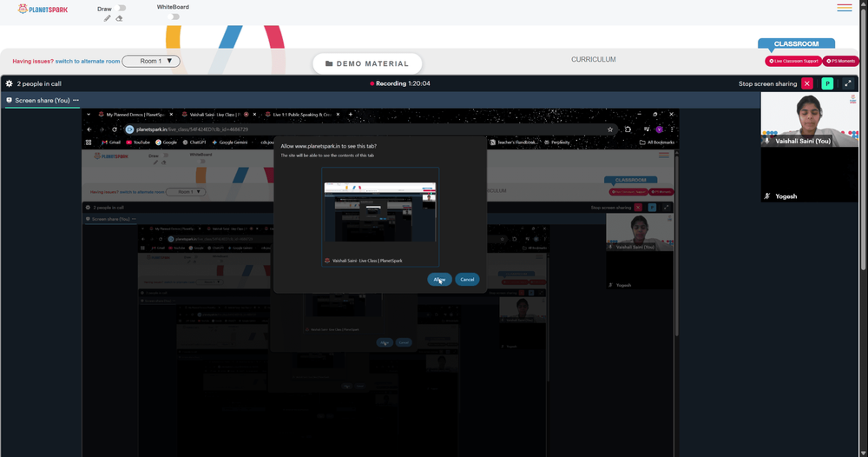Click the purple V profile avatar in shared browser
Screen dimensions: 868x457
coord(660,129)
